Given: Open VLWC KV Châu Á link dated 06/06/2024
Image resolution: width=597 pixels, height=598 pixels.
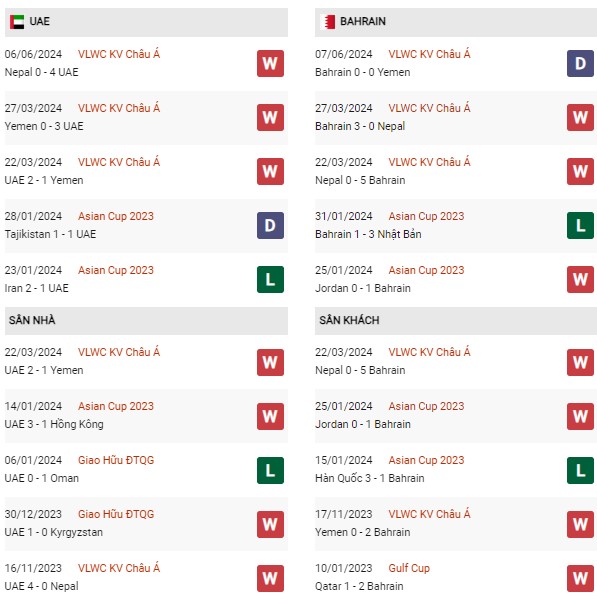Looking at the screenshot, I should point(119,54).
